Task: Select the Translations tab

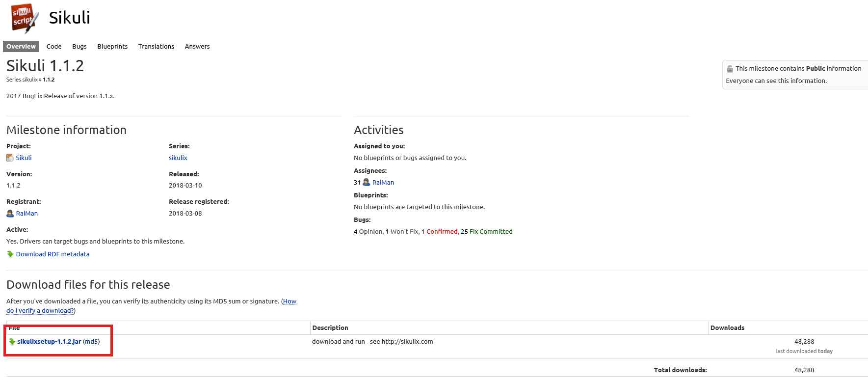Action: 156,47
